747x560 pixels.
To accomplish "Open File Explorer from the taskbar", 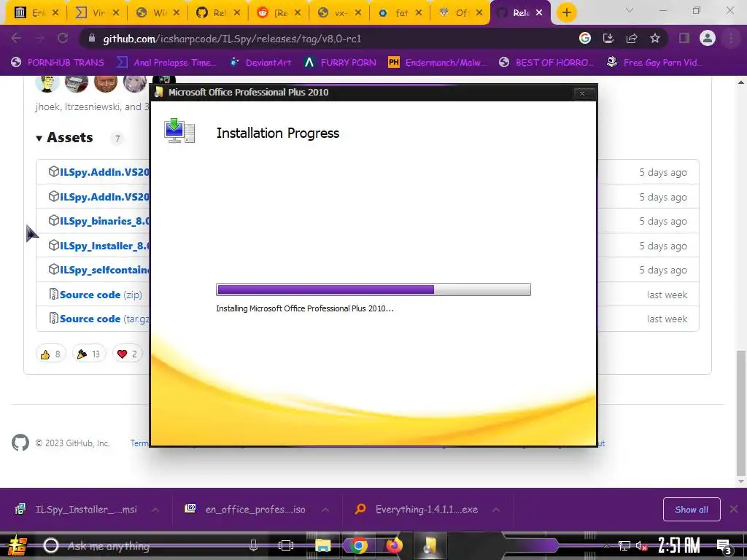I will (322, 545).
